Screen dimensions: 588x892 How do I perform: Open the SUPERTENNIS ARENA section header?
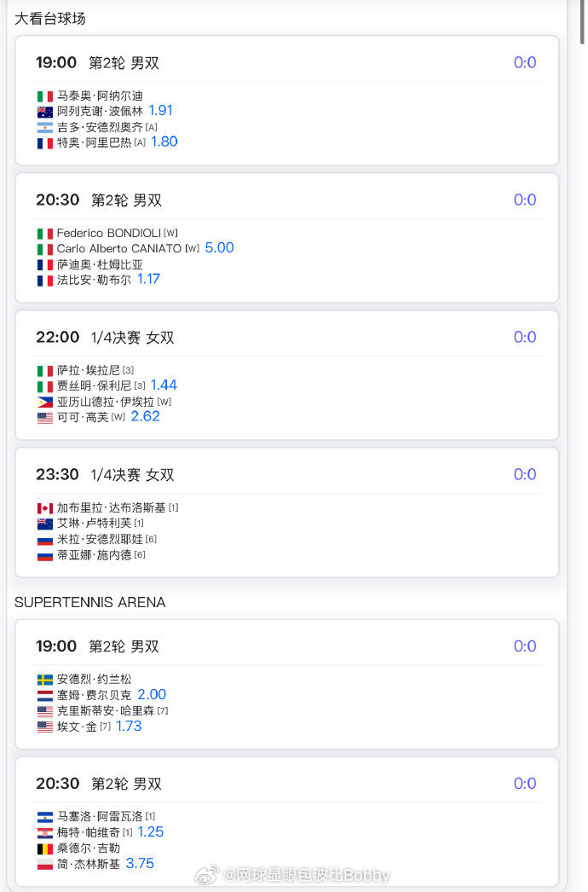[x=89, y=602]
